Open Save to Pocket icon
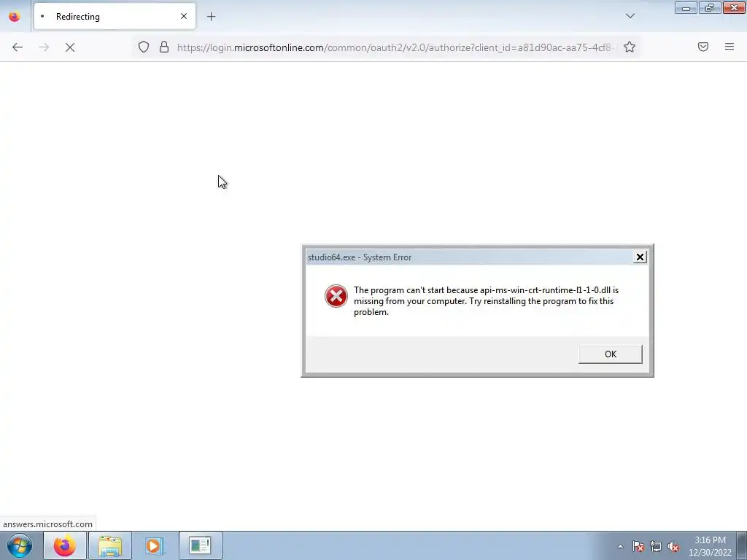This screenshot has height=560, width=747. pyautogui.click(x=703, y=47)
